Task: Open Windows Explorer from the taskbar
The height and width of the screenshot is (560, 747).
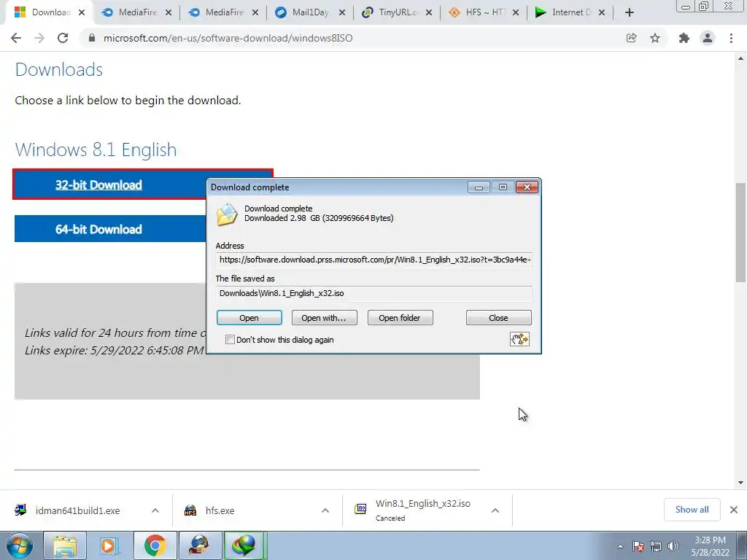Action: point(65,545)
